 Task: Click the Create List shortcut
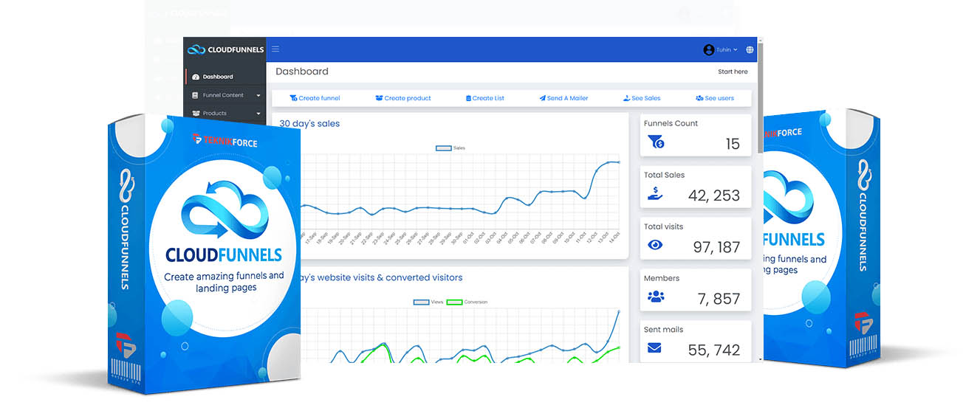(485, 98)
